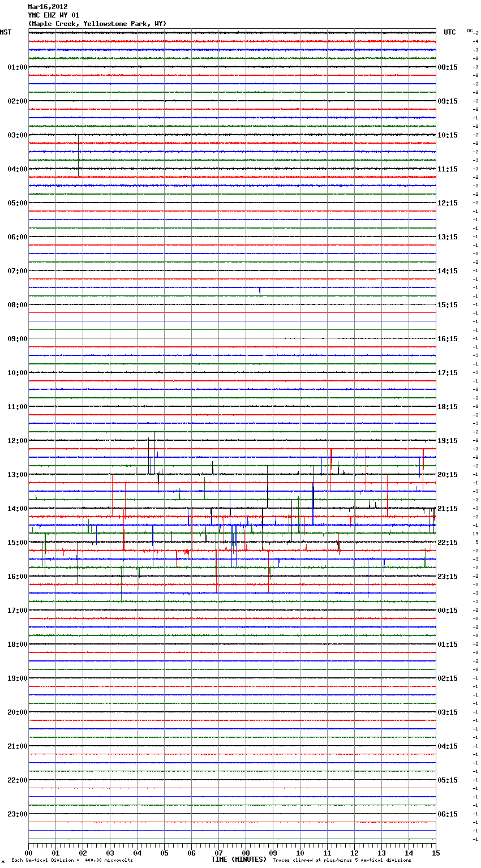
Task: Click the 08:15 UTC time label
Action: [x=448, y=67]
